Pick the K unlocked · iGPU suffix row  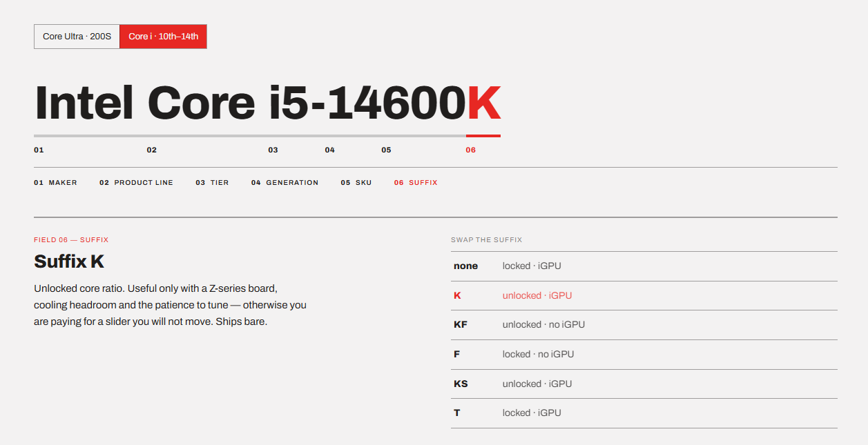644,295
